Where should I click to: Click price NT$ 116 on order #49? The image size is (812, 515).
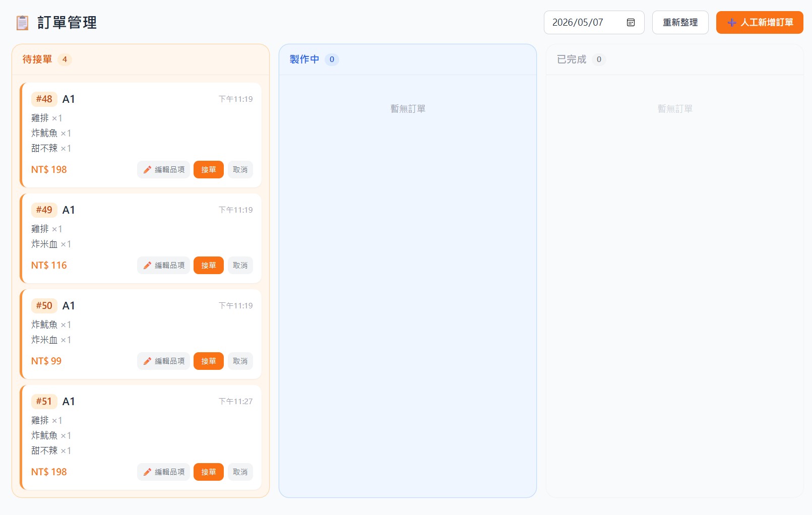[49, 266]
